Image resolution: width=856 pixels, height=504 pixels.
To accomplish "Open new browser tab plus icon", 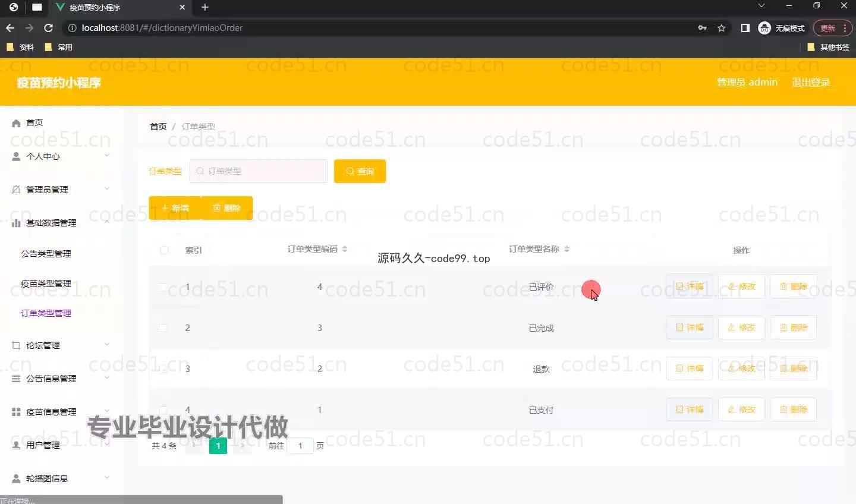I will click(x=205, y=7).
